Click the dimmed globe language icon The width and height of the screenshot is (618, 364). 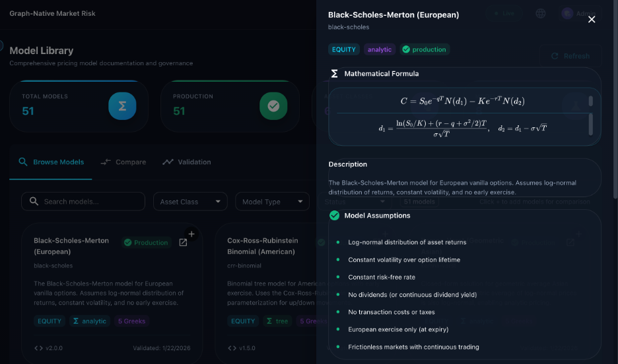click(540, 13)
